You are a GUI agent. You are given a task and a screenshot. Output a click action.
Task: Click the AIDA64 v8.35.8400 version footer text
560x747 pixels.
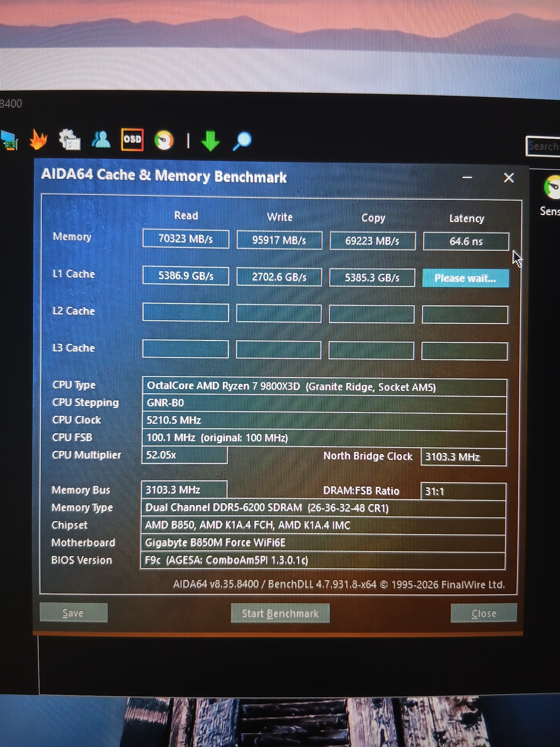pos(339,584)
